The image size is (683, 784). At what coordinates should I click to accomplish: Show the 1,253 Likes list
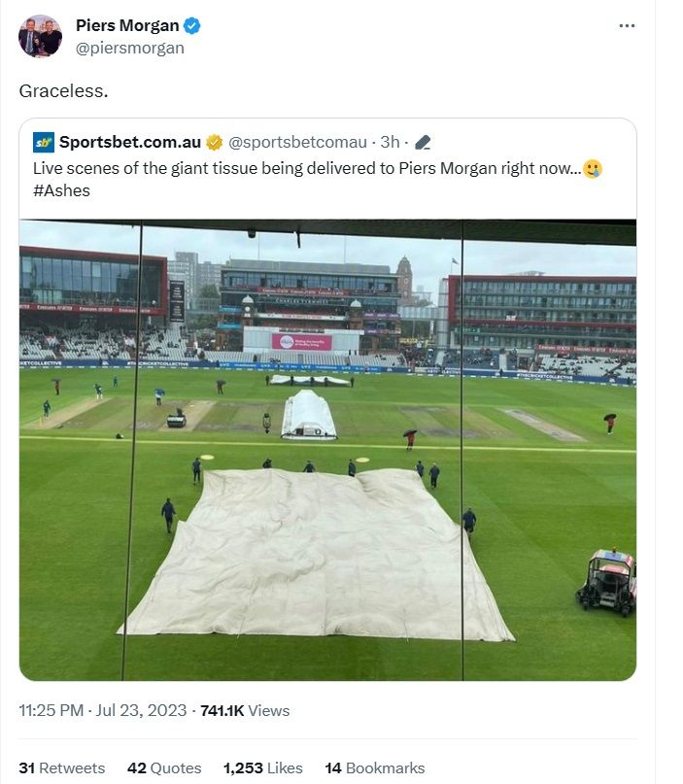click(262, 767)
